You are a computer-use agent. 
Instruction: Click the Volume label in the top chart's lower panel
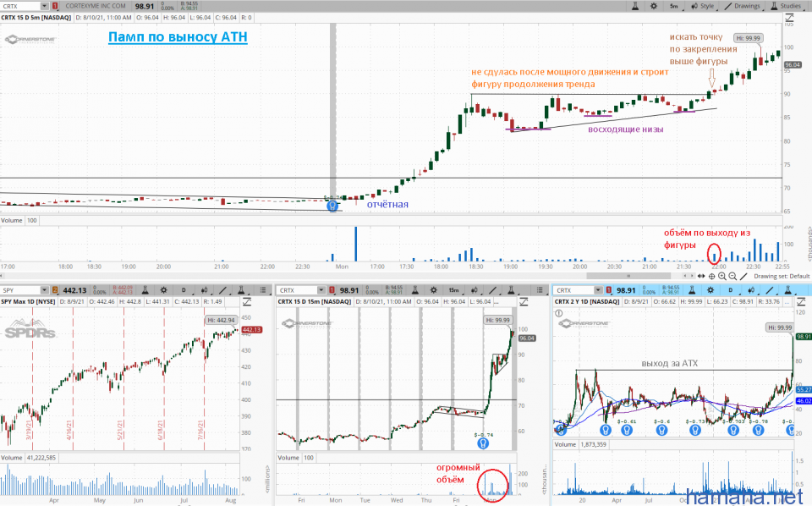coord(11,221)
